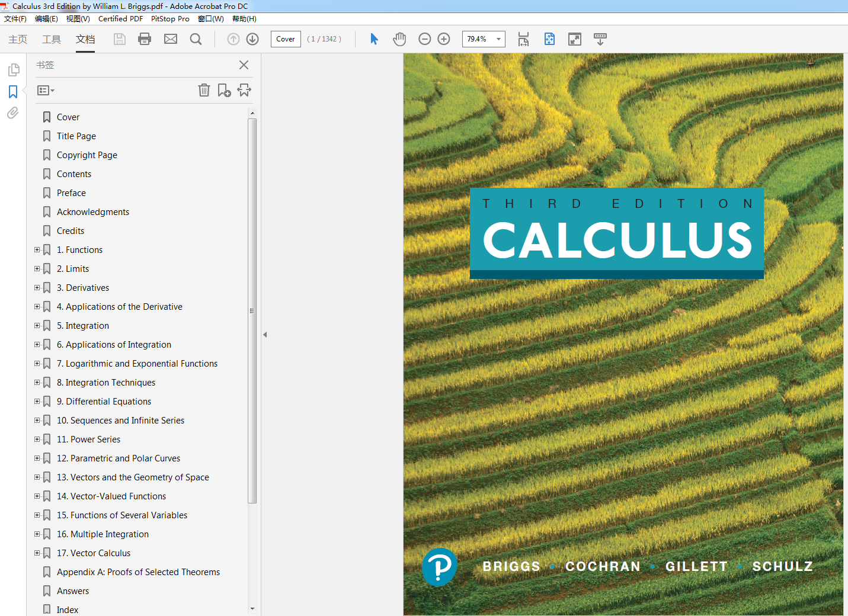Open the Copyright Page bookmark
The image size is (848, 616).
pyautogui.click(x=87, y=155)
